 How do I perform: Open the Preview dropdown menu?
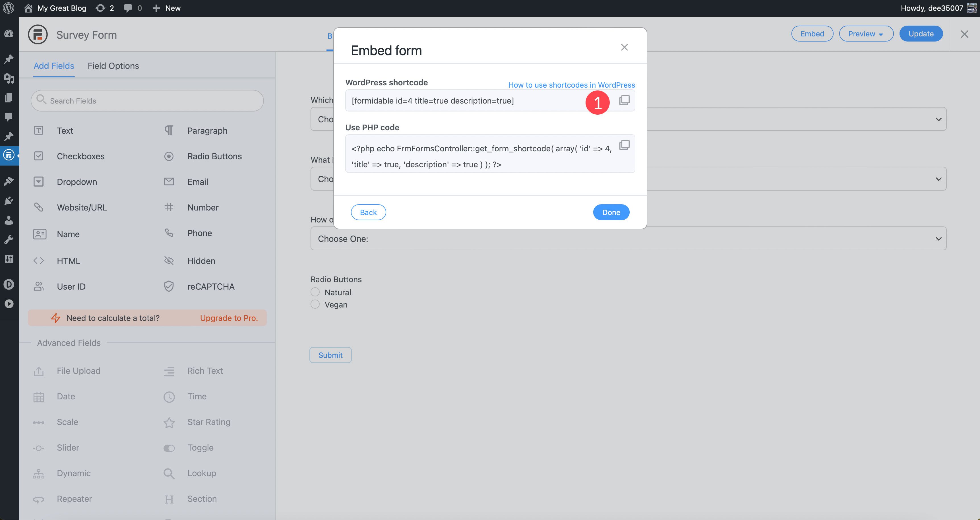[x=866, y=34]
